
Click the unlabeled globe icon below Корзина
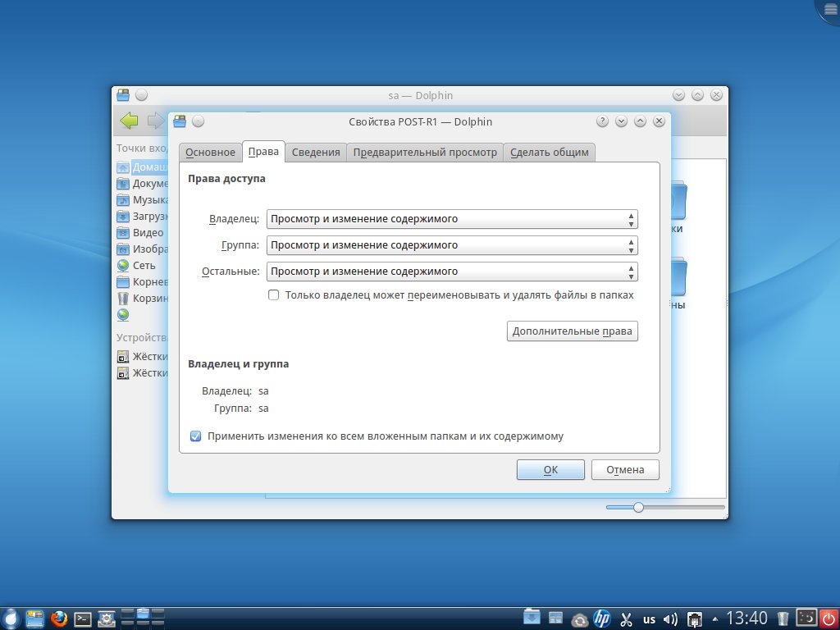[123, 315]
